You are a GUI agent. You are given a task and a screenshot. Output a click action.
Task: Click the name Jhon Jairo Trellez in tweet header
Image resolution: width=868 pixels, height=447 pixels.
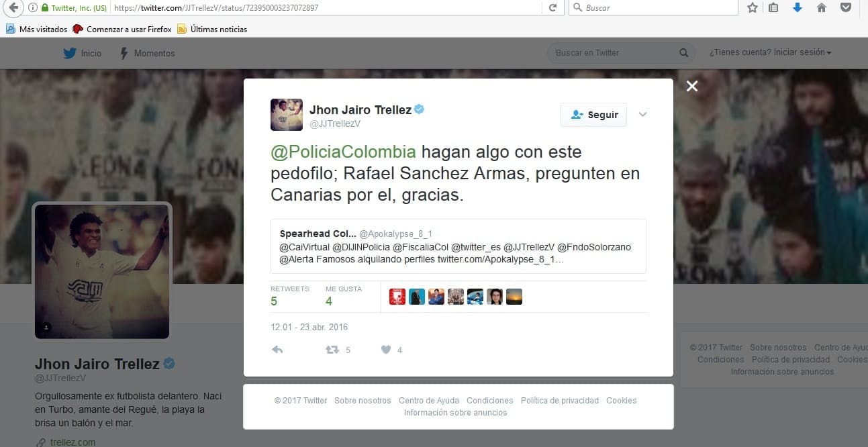pos(360,110)
